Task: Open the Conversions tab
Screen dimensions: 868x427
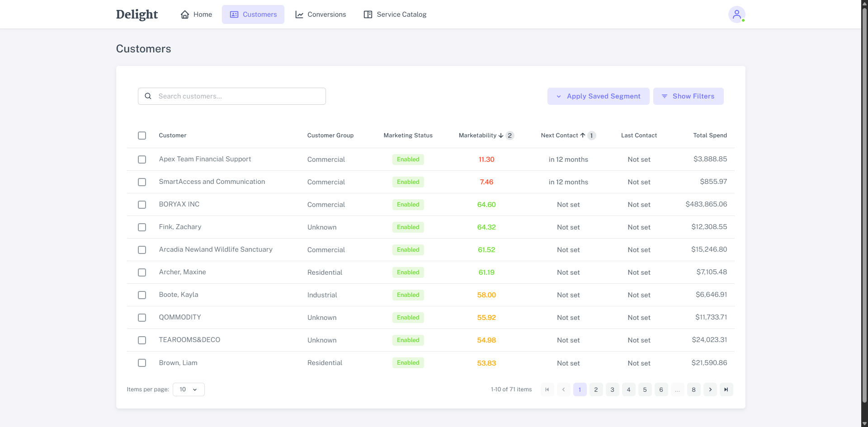Action: pos(321,14)
